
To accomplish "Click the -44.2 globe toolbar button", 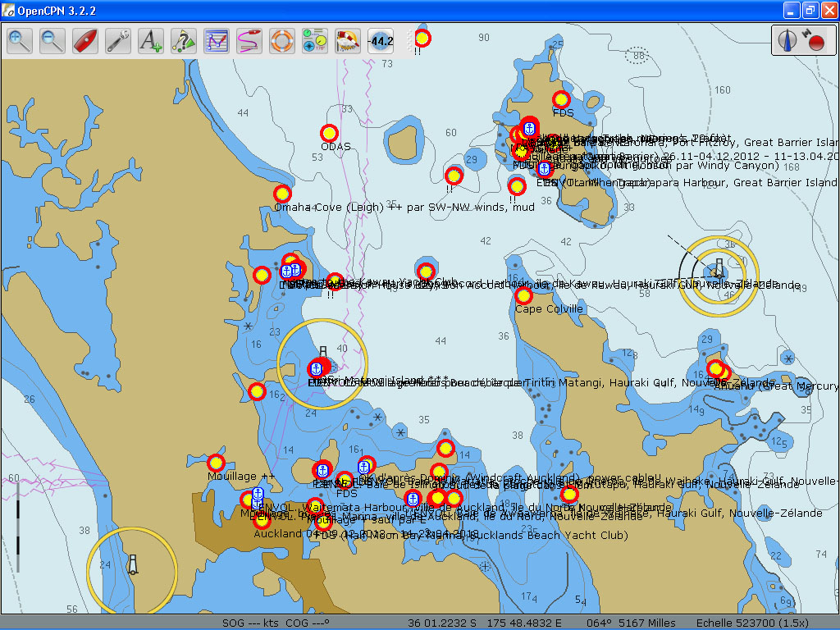I will click(x=381, y=41).
